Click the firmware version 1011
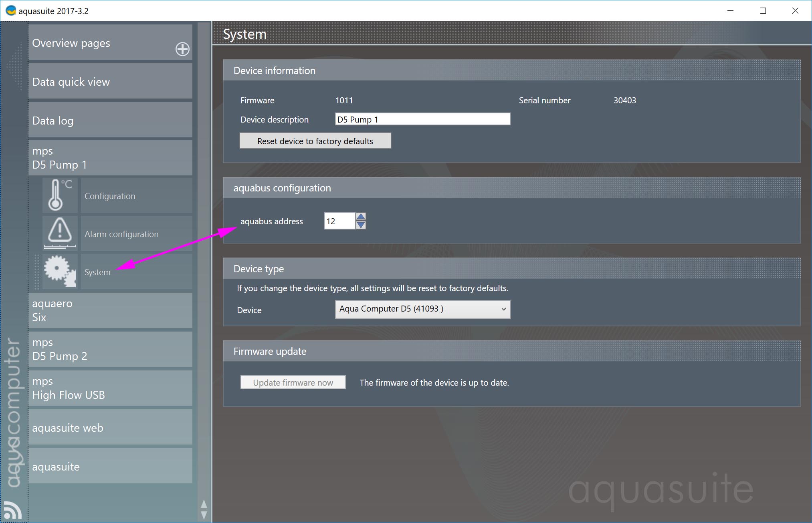This screenshot has height=523, width=812. 344,100
